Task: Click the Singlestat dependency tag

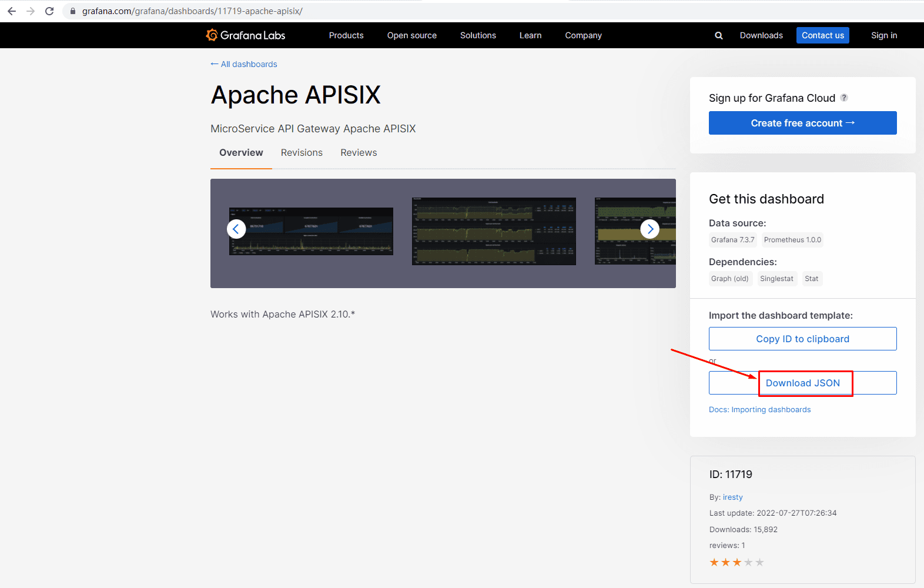Action: (x=776, y=279)
